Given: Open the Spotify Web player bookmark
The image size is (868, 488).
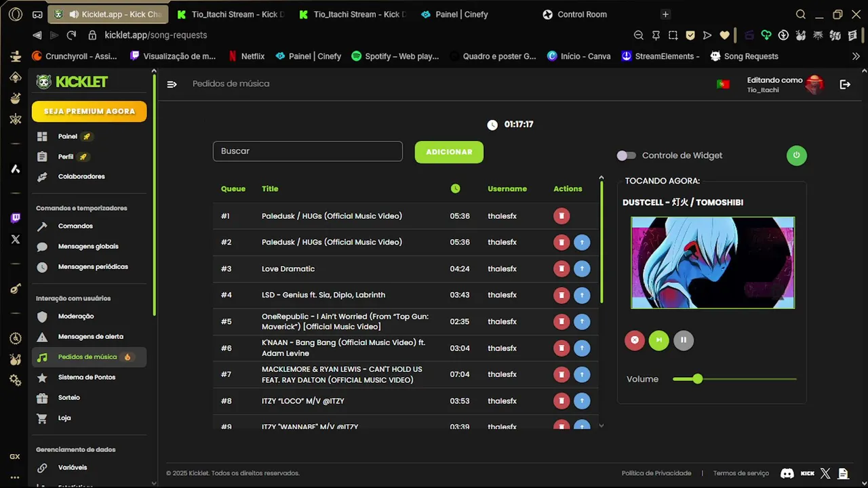Looking at the screenshot, I should (x=395, y=56).
